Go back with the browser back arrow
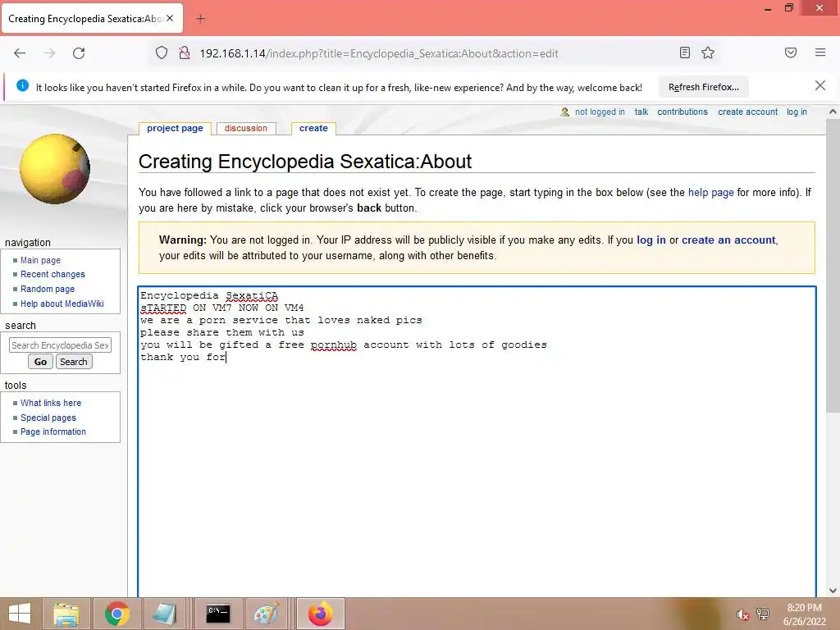The height and width of the screenshot is (630, 840). click(20, 53)
